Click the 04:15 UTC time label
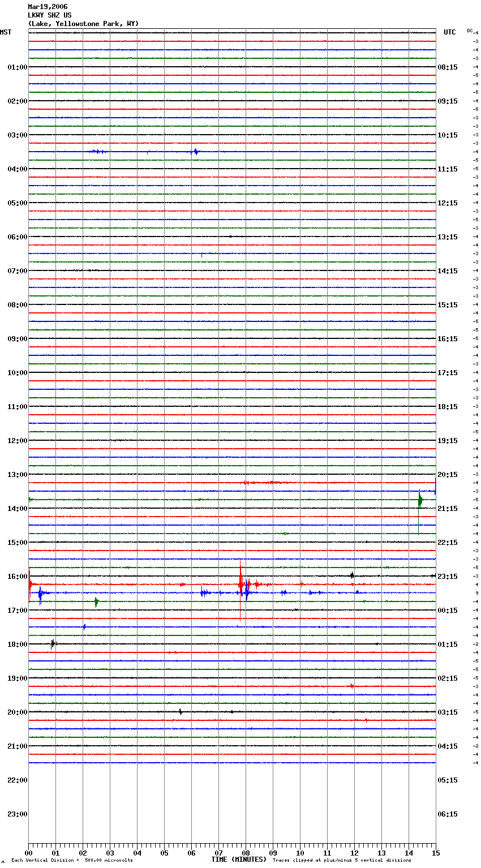 click(x=448, y=746)
